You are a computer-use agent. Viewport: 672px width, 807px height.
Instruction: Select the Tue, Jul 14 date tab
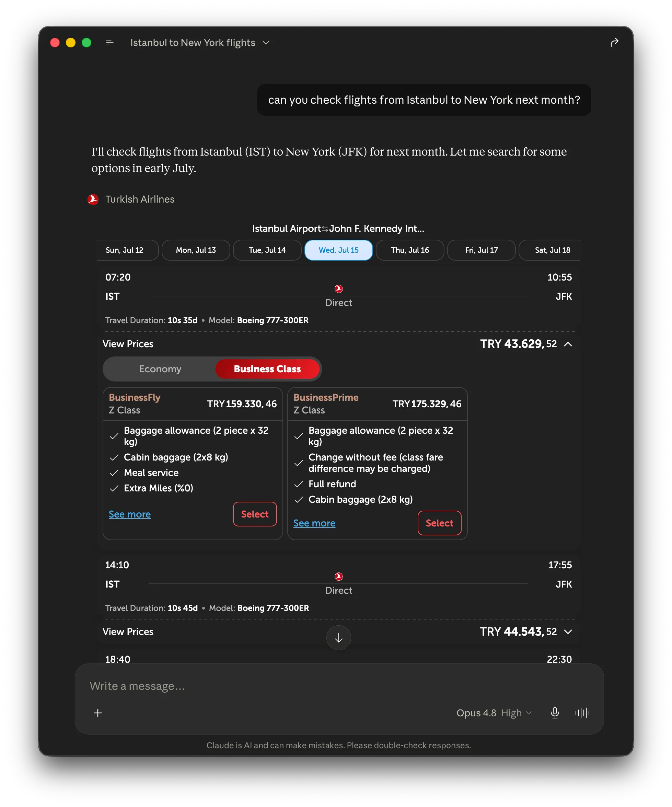click(x=267, y=250)
